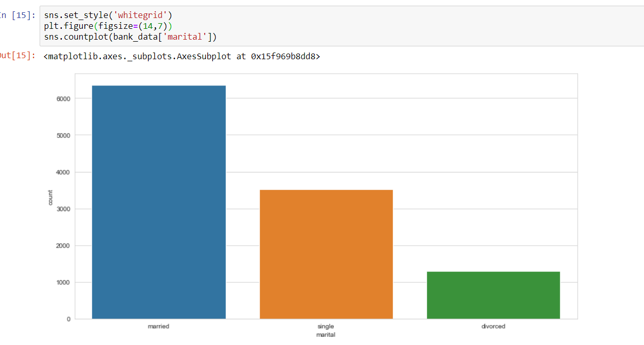Click the orange single bar
The height and width of the screenshot is (345, 644).
pyautogui.click(x=326, y=252)
